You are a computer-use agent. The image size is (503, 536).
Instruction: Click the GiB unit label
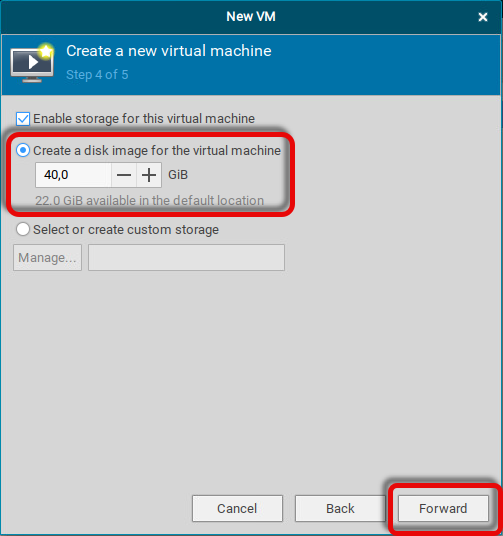point(178,175)
